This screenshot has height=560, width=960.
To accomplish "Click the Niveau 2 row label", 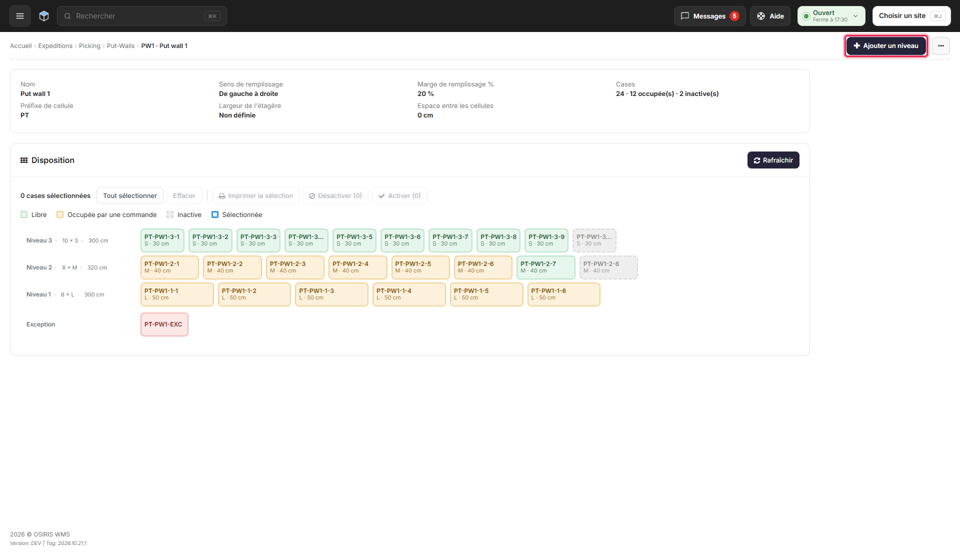I will tap(39, 267).
